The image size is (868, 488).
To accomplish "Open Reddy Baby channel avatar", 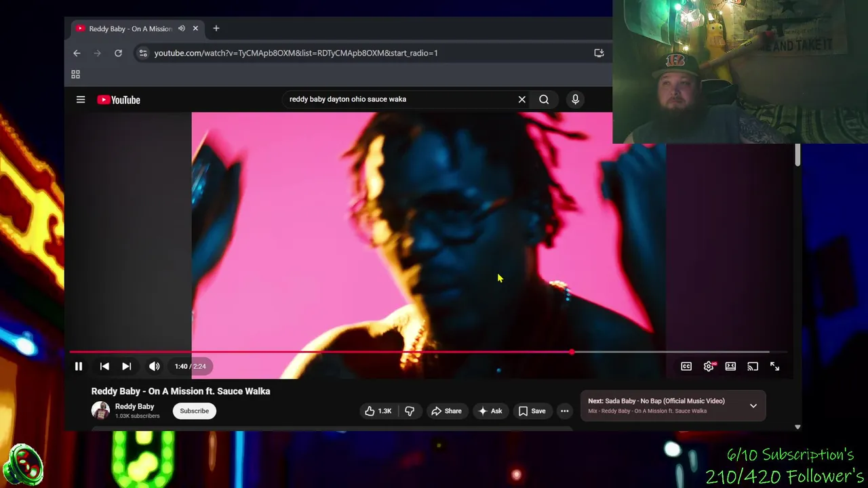I will pyautogui.click(x=100, y=411).
